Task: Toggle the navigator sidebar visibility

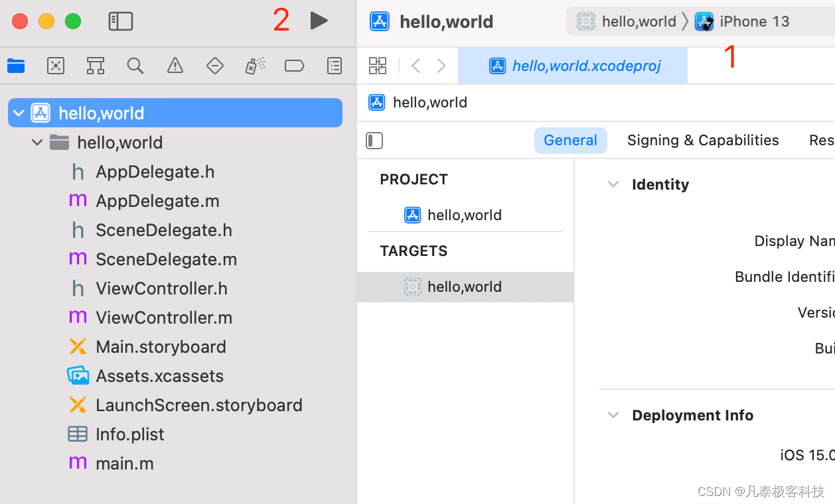Action: click(x=121, y=21)
